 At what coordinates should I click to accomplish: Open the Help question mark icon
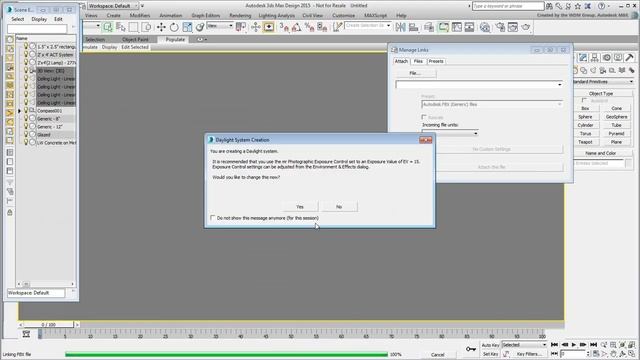pos(601,6)
